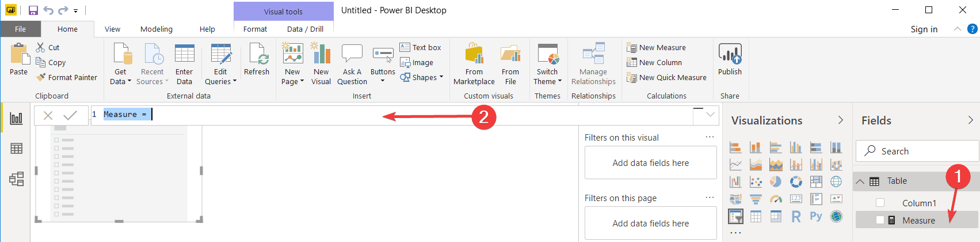Cancel the formula with the X button
Viewport: 980px width, 242px height.
[x=48, y=115]
